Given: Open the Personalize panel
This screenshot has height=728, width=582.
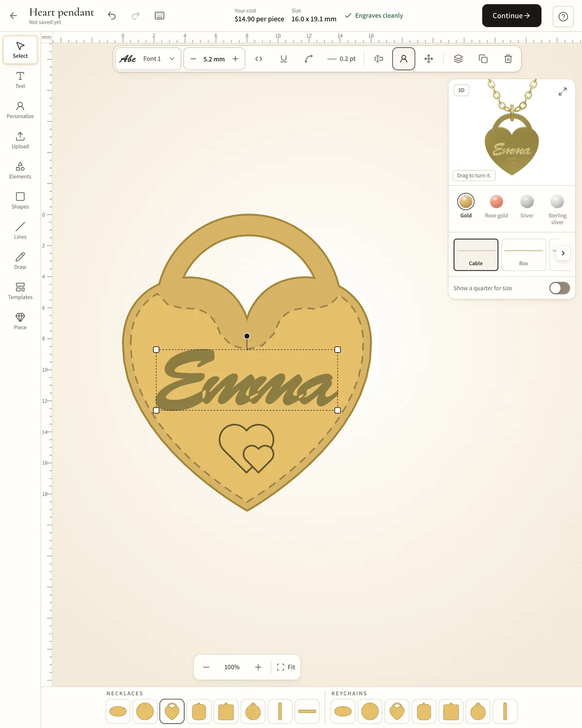Looking at the screenshot, I should click(x=20, y=110).
